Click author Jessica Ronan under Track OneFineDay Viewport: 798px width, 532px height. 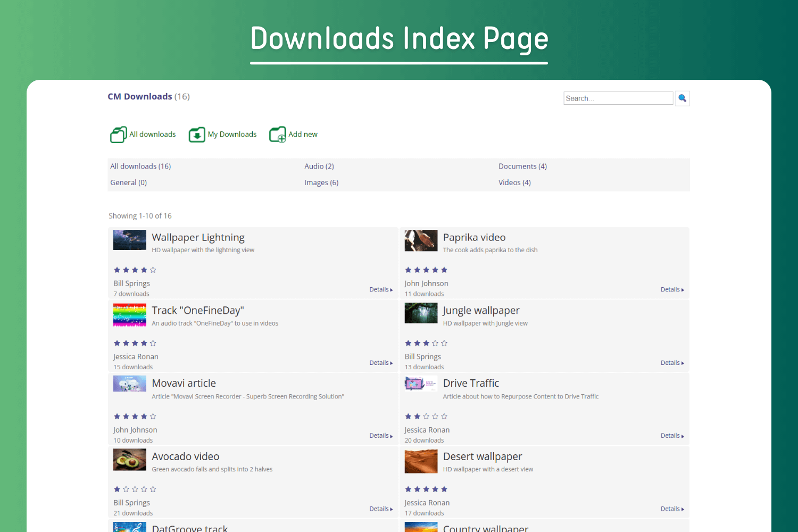point(136,357)
